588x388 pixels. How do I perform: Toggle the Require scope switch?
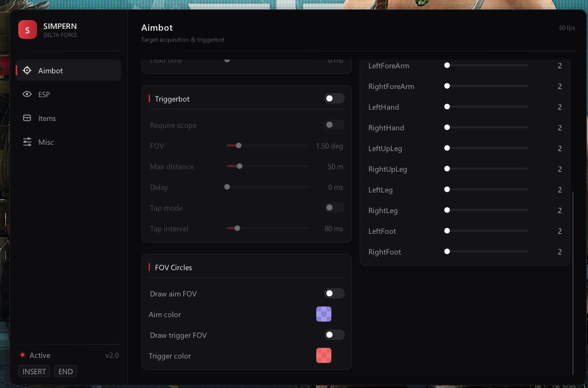pos(334,125)
